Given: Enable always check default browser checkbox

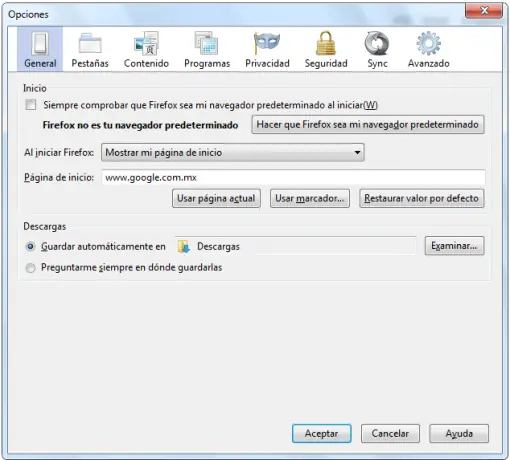Looking at the screenshot, I should click(31, 105).
